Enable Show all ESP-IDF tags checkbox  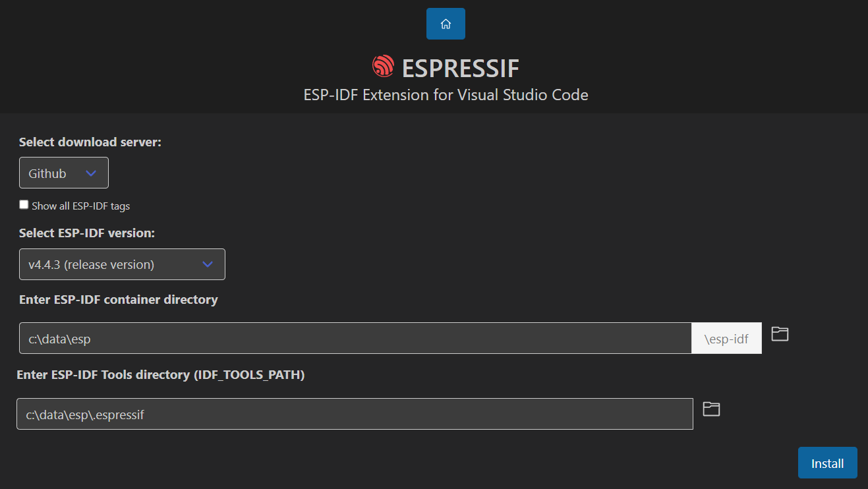pos(24,205)
